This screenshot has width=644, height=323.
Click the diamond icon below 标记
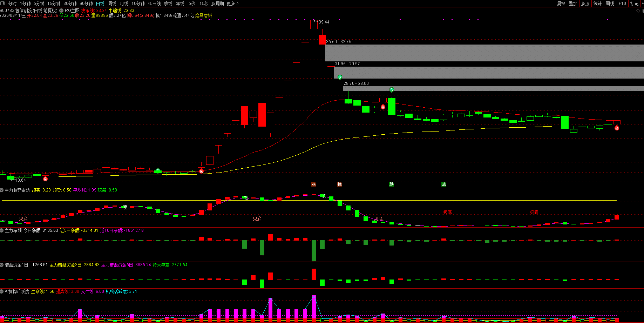click(x=638, y=11)
